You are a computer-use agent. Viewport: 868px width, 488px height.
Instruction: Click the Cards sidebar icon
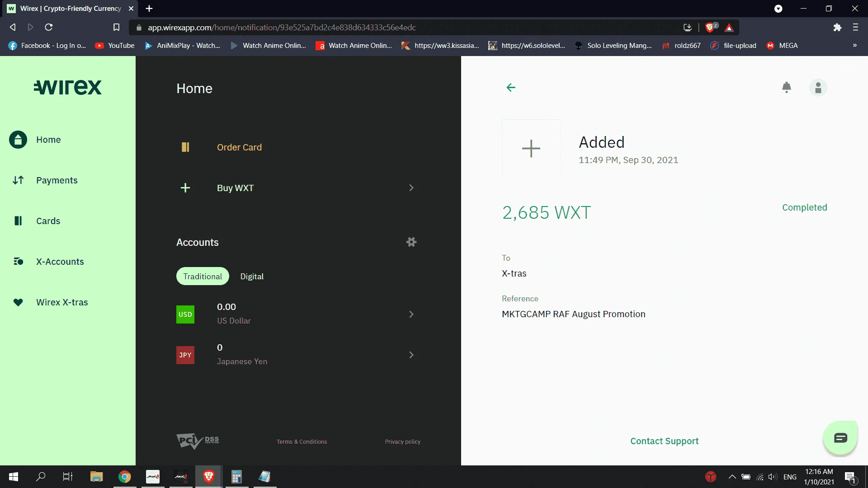[18, 221]
